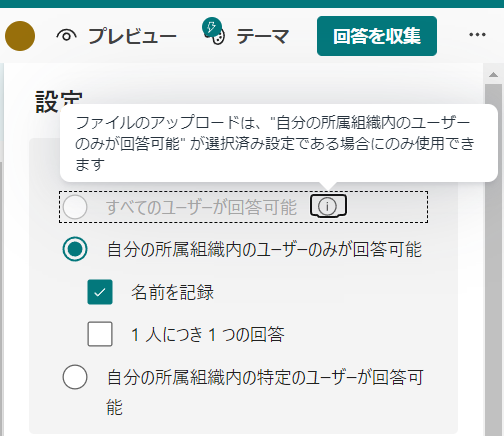
Task: Open the three-dot more options menu
Action: [x=477, y=35]
